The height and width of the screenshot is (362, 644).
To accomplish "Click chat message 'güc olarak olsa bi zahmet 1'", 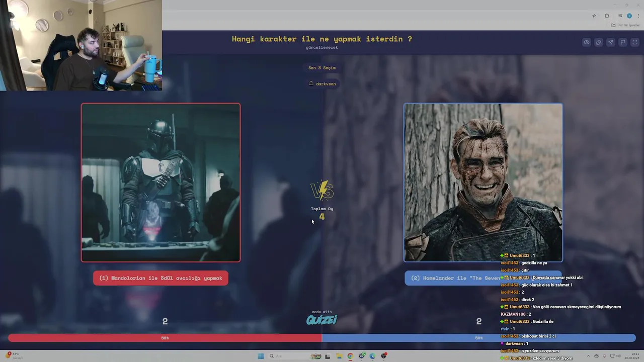I will [546, 285].
